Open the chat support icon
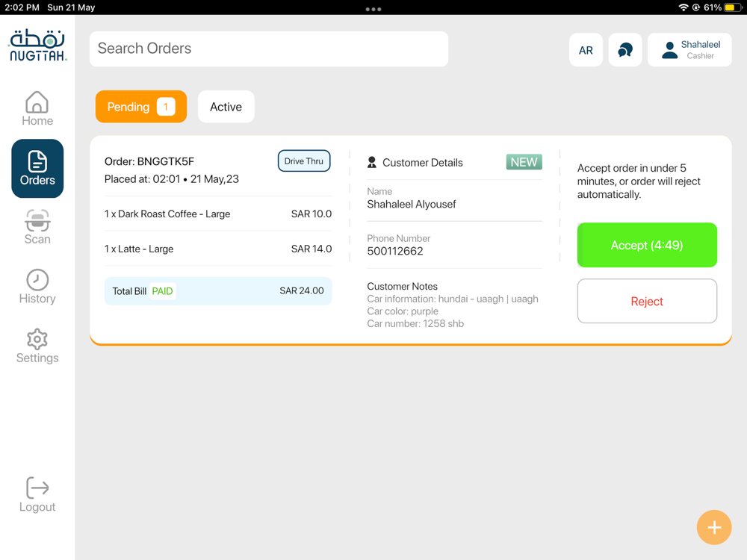The height and width of the screenshot is (560, 747). [x=625, y=49]
